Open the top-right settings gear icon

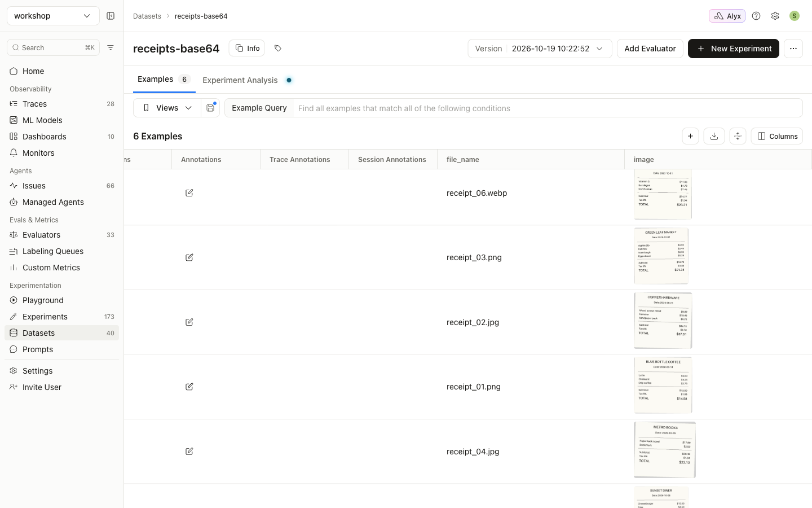(x=775, y=16)
